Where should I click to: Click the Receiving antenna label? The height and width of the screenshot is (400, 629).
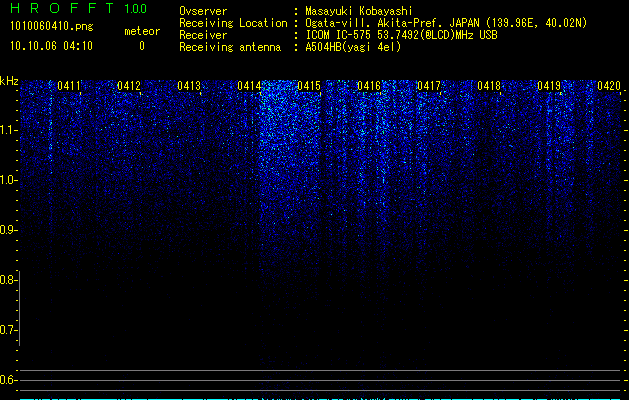click(x=230, y=47)
